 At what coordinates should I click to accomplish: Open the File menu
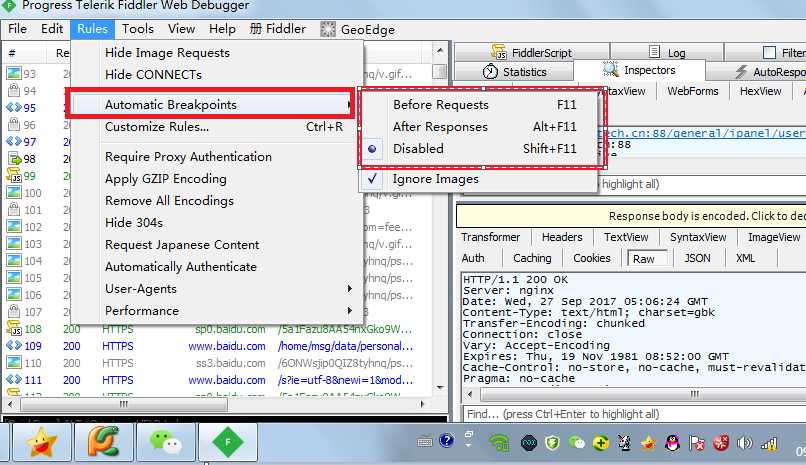point(17,29)
